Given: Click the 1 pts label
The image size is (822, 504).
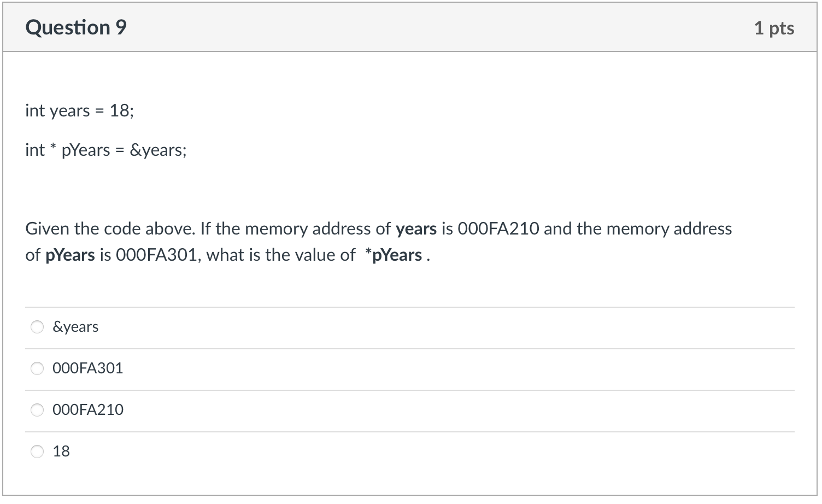Looking at the screenshot, I should [x=774, y=28].
